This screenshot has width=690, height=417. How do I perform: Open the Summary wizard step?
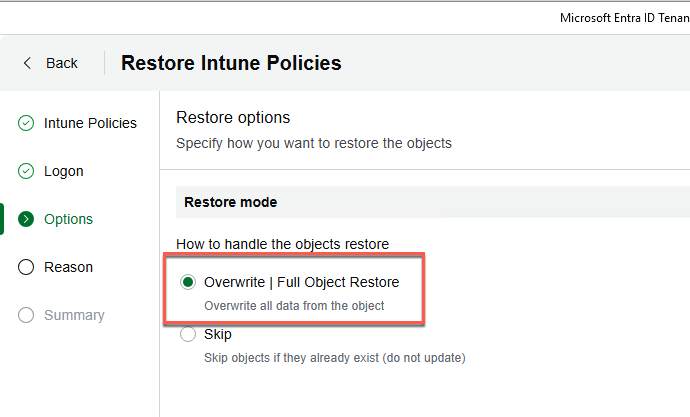coord(74,315)
